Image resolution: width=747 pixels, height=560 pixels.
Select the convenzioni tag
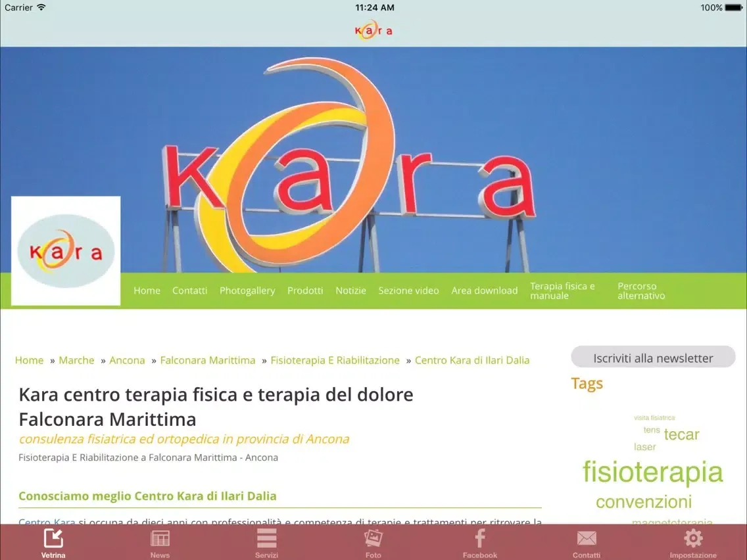click(644, 502)
